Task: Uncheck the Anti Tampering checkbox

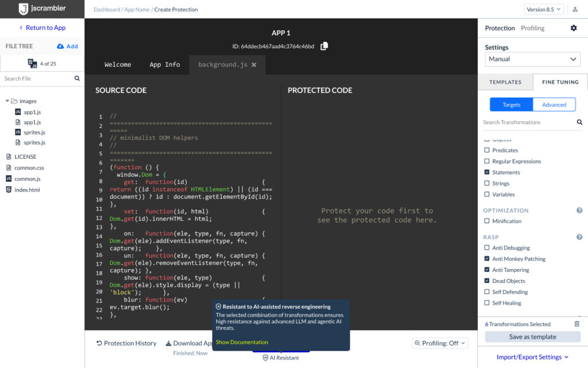Action: point(487,270)
